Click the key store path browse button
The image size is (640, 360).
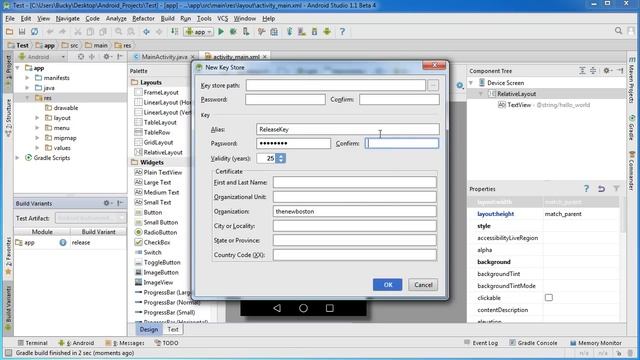pyautogui.click(x=433, y=85)
